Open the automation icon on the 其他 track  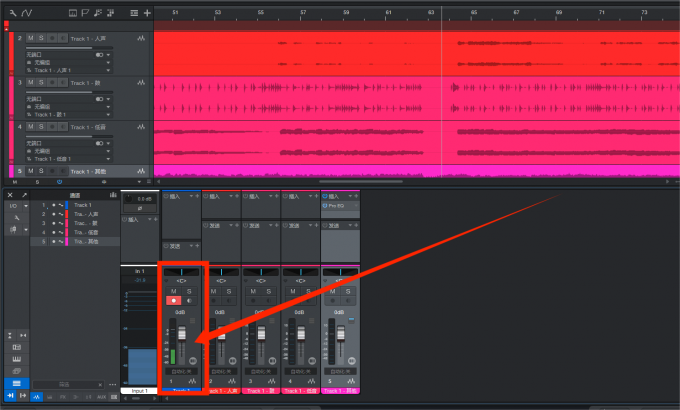pyautogui.click(x=141, y=171)
